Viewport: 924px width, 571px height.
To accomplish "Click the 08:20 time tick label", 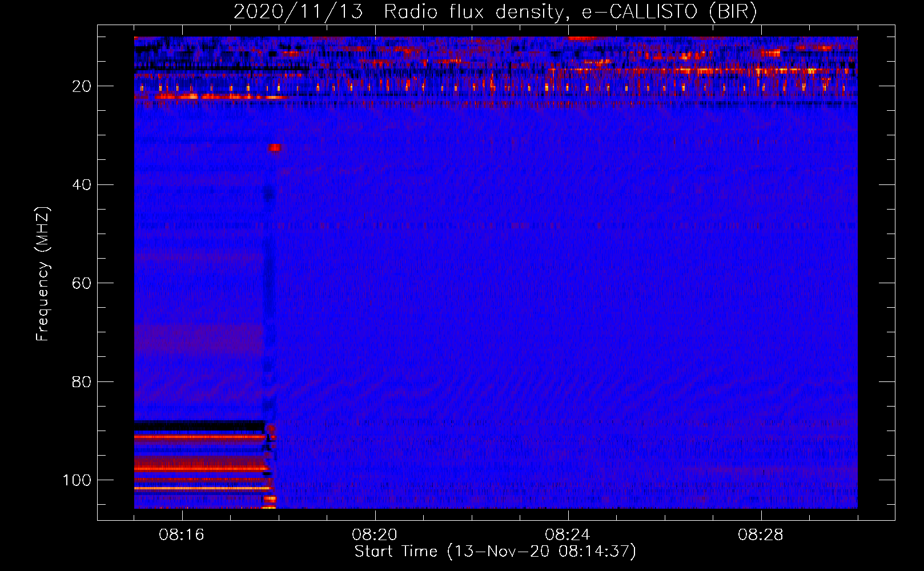I will tap(375, 535).
